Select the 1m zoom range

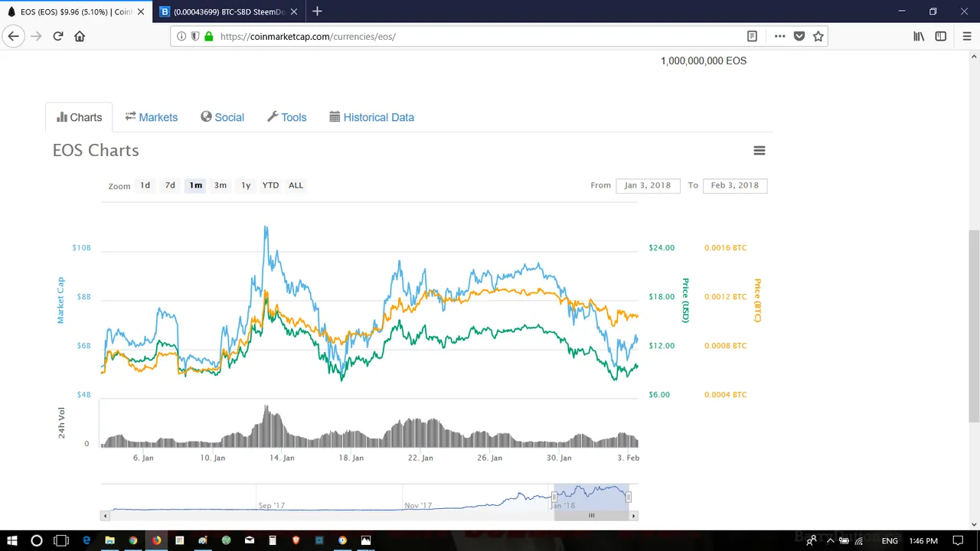click(x=196, y=185)
